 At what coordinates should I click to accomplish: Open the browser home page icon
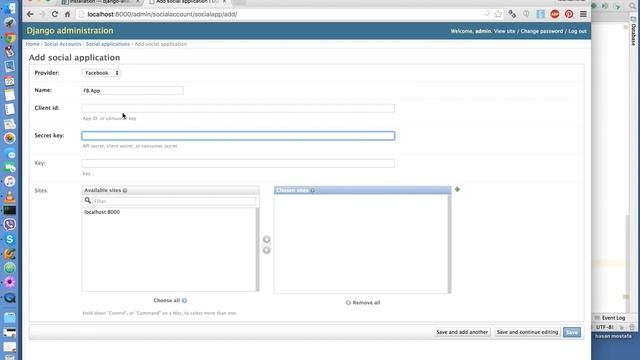point(67,14)
